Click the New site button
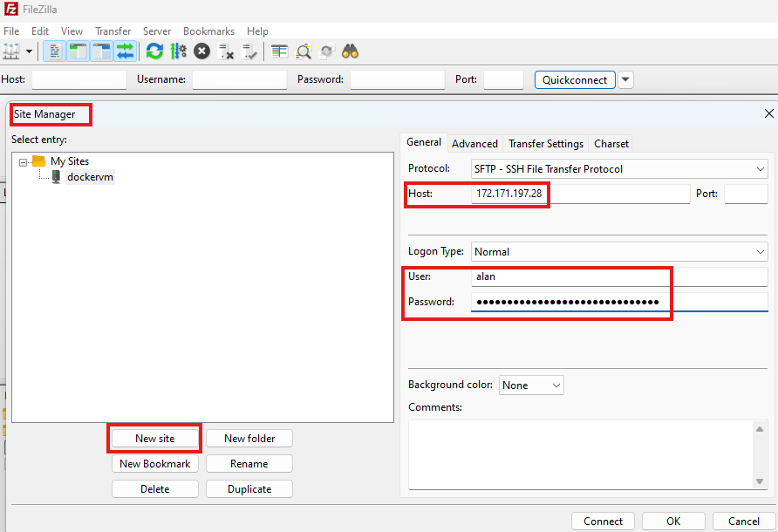The width and height of the screenshot is (778, 532). (x=154, y=438)
